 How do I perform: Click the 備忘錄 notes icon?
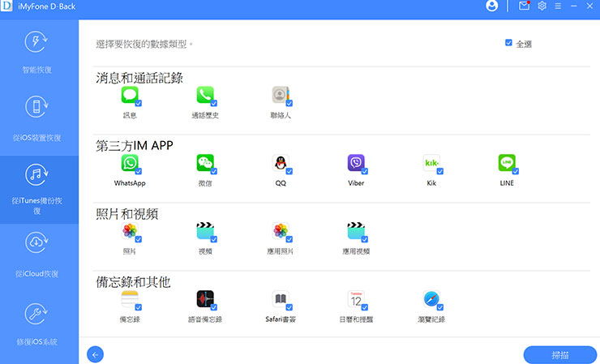tap(130, 299)
